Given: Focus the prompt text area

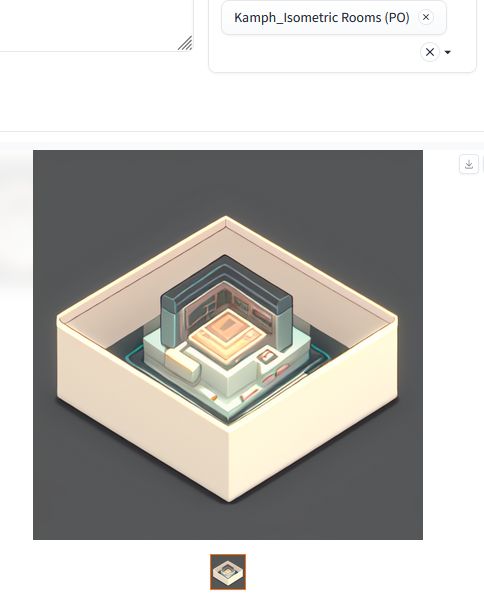Looking at the screenshot, I should [96, 25].
